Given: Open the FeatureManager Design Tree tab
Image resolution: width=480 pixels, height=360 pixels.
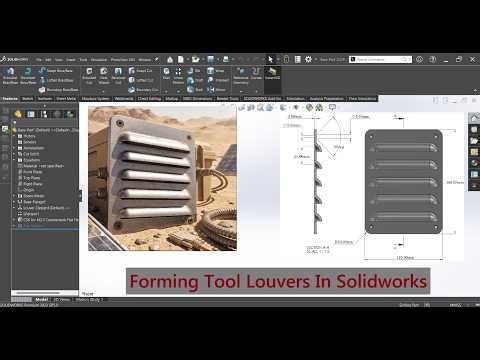Looking at the screenshot, I should (18, 114).
